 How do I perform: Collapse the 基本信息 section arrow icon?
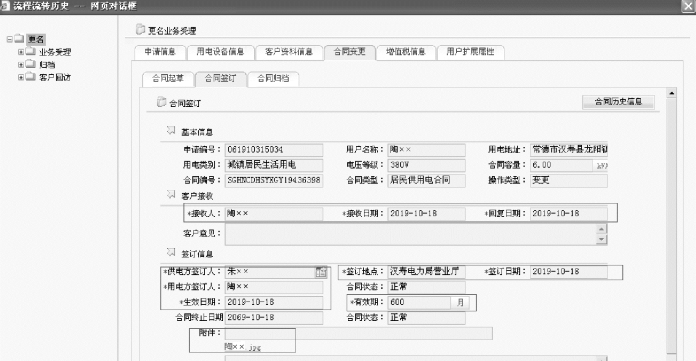[x=171, y=131]
